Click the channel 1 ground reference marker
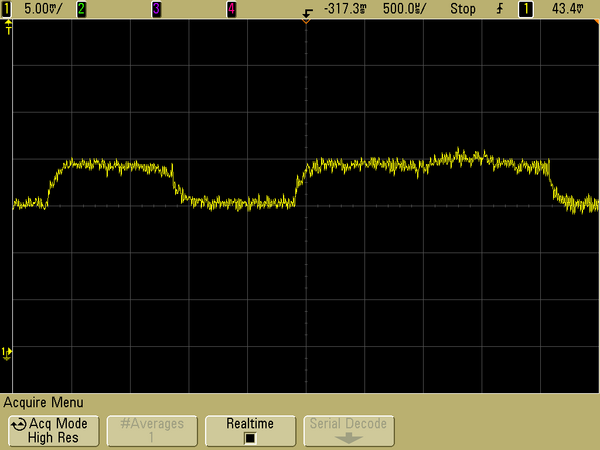Viewport: 600px width, 450px height. click(x=7, y=353)
